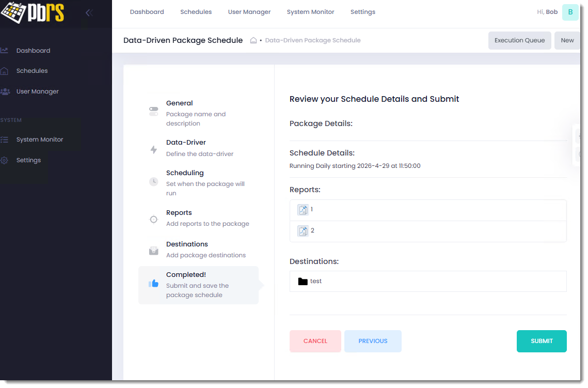Open User Manager from top menu
This screenshot has height=388, width=588.
[249, 12]
